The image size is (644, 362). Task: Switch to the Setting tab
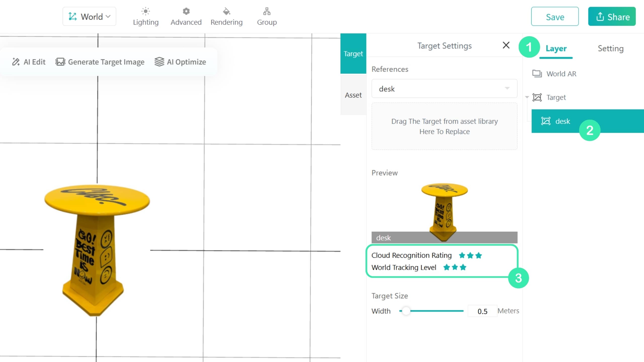[x=611, y=49]
